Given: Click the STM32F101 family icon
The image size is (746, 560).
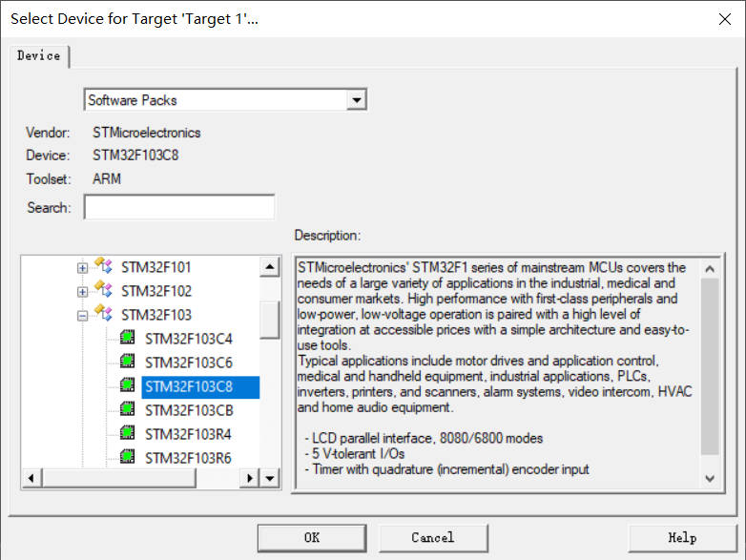Looking at the screenshot, I should pyautogui.click(x=104, y=266).
